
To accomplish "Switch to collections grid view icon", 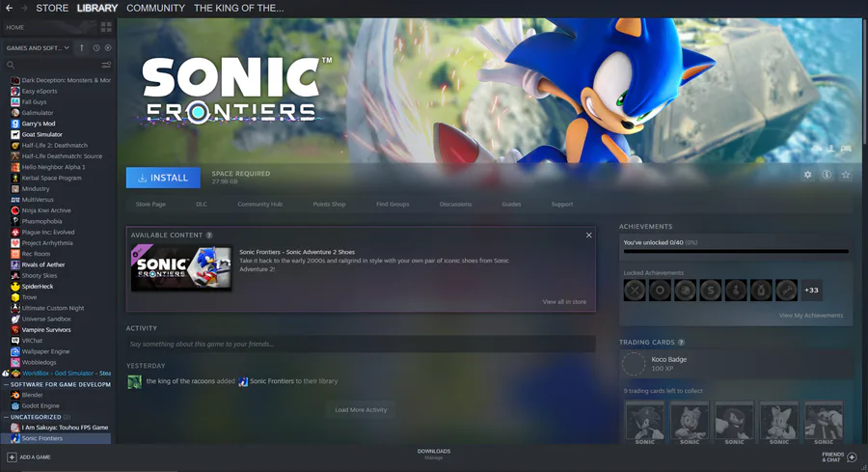I will point(106,27).
